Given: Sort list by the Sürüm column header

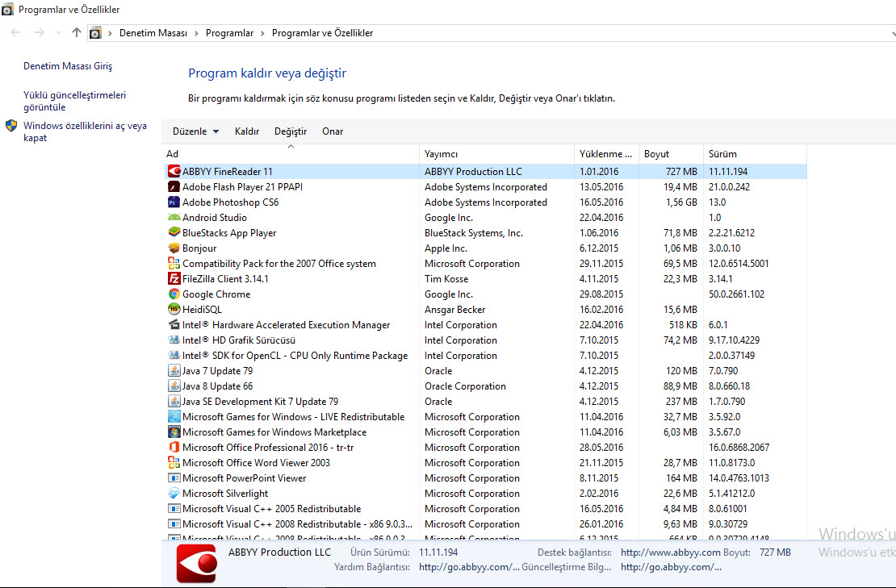Looking at the screenshot, I should coord(756,154).
